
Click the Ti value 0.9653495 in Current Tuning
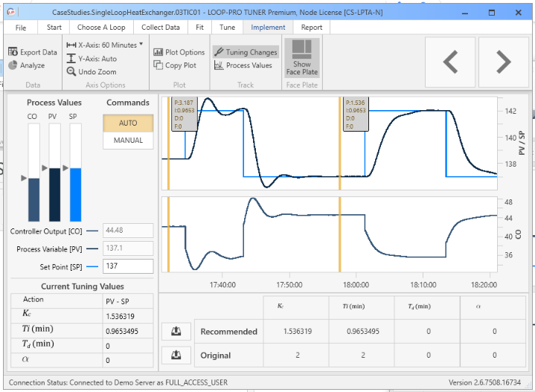[122, 331]
